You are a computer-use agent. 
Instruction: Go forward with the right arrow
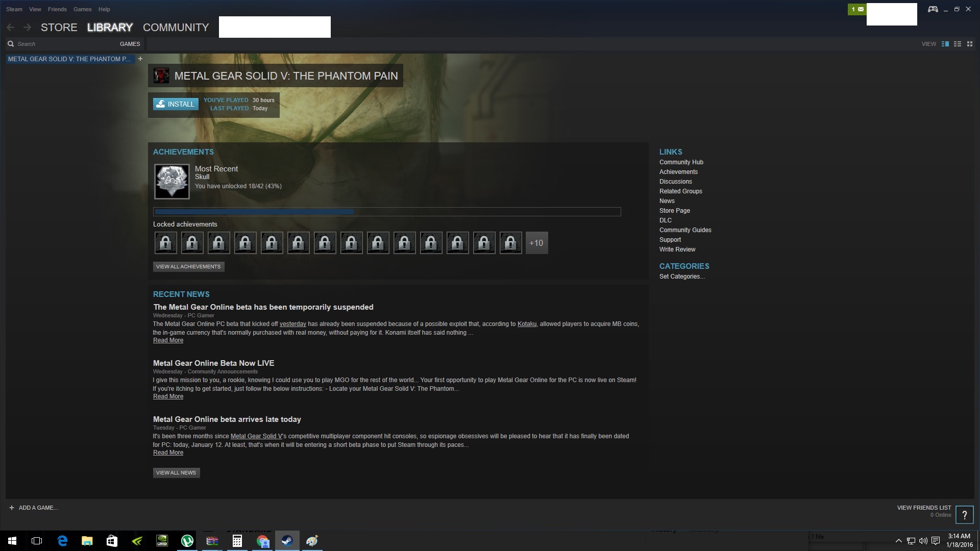28,28
